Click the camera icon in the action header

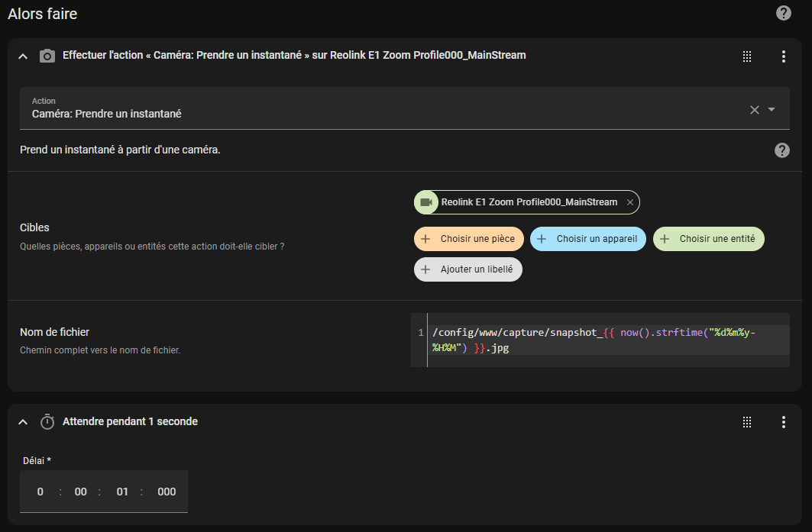(x=47, y=56)
